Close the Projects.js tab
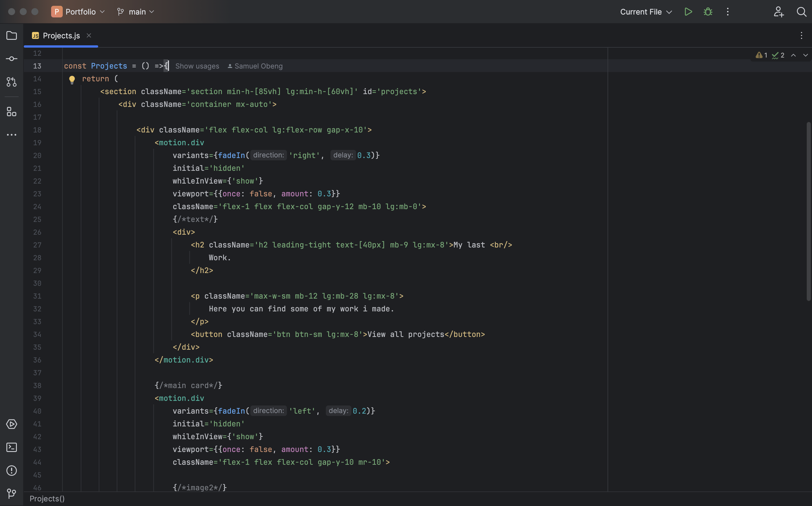 89,35
